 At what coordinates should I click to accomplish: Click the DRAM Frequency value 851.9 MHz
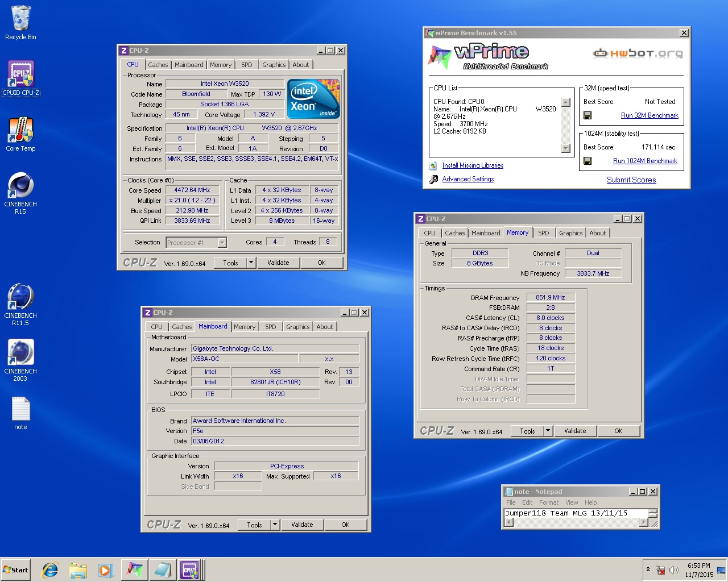click(x=551, y=297)
